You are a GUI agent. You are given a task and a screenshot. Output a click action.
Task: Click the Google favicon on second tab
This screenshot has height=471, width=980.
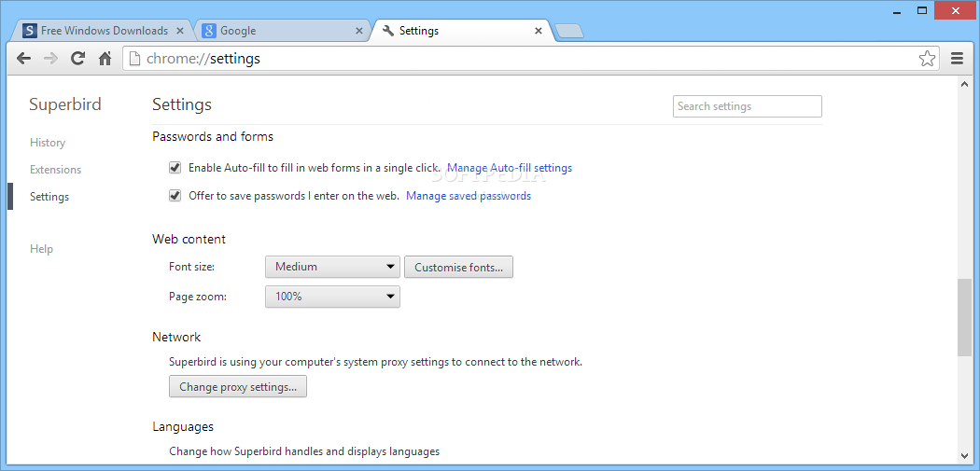click(x=209, y=31)
